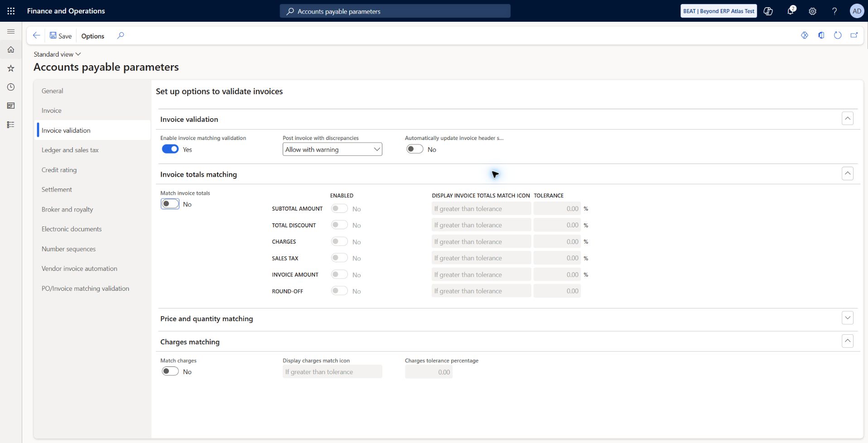Click the back arrow in action bar

coord(37,36)
